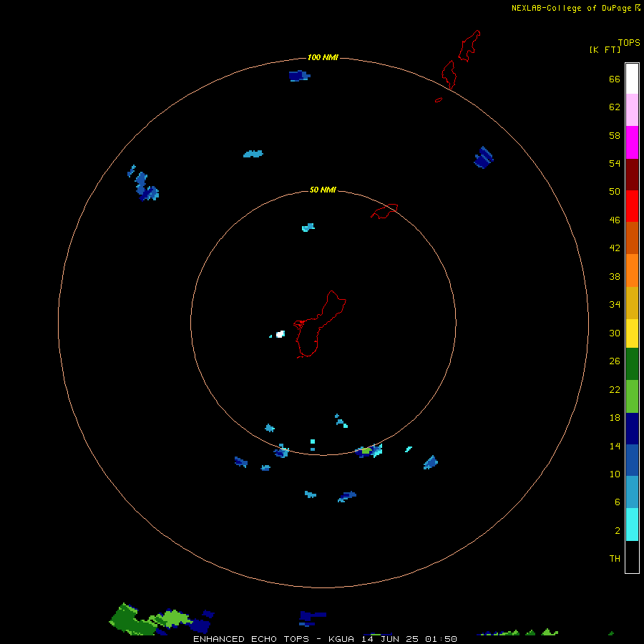
Task: Click the 50 NMI range ring label
Action: click(x=323, y=190)
